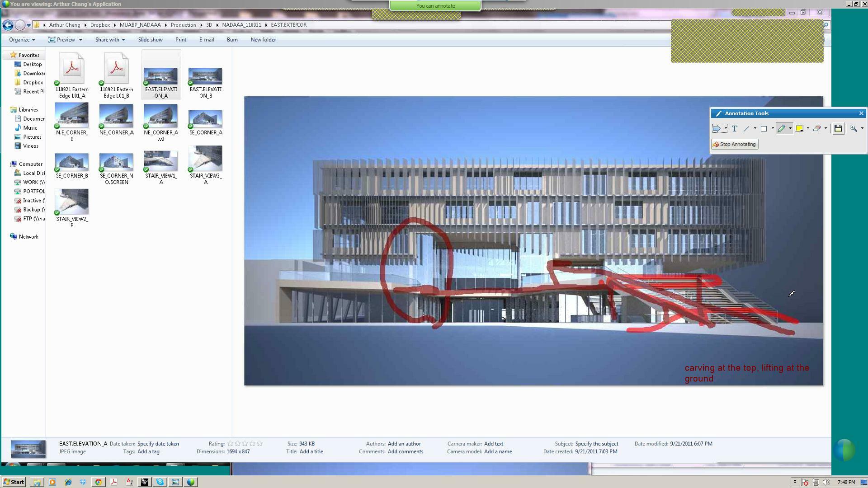
Task: Click the Dropbox breadcrumb in address bar
Action: [100, 25]
